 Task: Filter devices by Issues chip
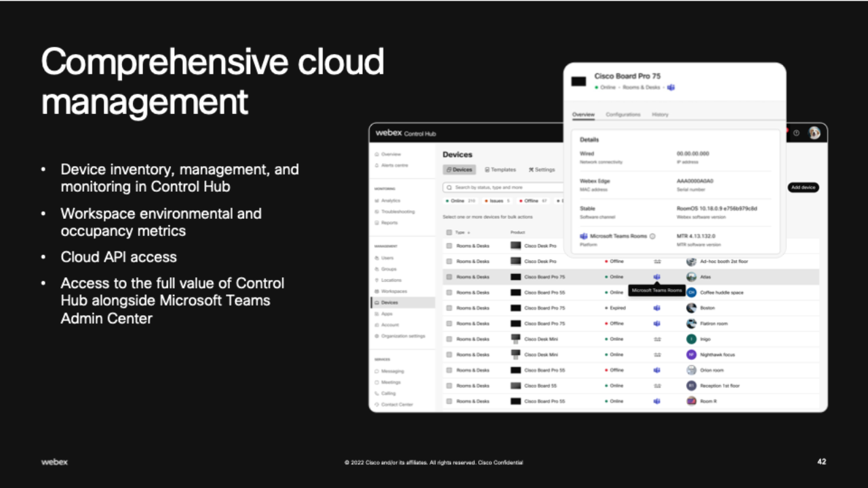(498, 201)
